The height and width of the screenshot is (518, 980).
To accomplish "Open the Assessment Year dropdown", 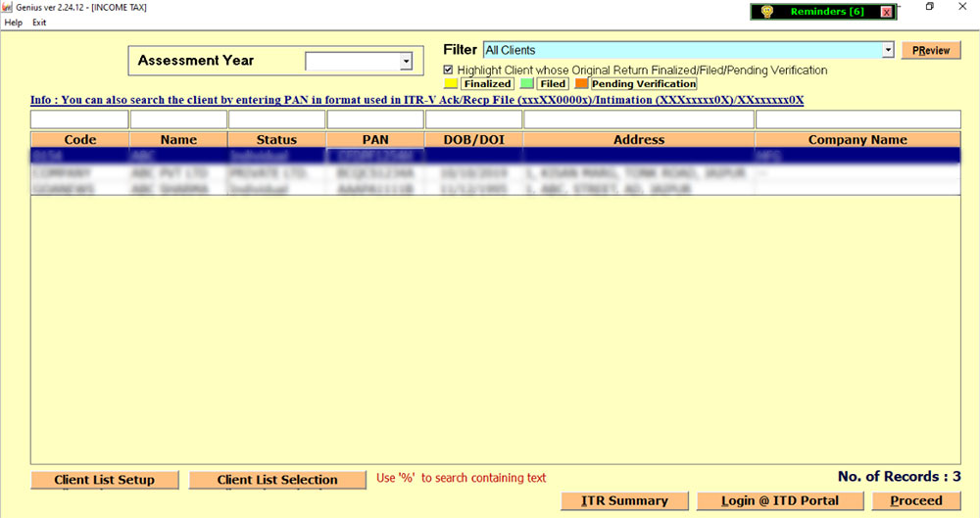I will [406, 62].
